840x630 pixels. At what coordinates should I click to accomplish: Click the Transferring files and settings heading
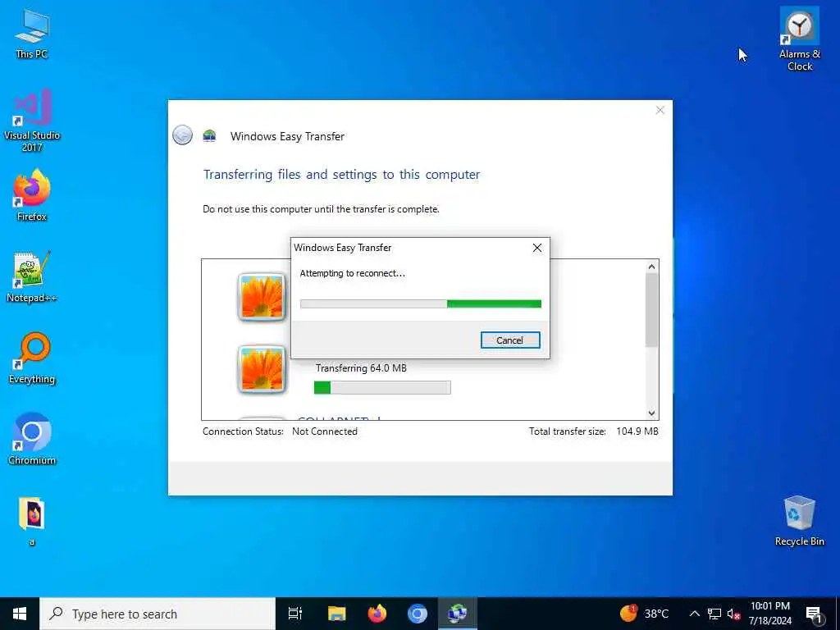pos(341,175)
